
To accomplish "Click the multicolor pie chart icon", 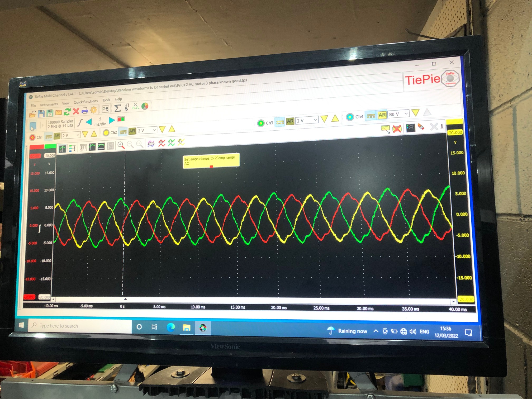I will (145, 106).
